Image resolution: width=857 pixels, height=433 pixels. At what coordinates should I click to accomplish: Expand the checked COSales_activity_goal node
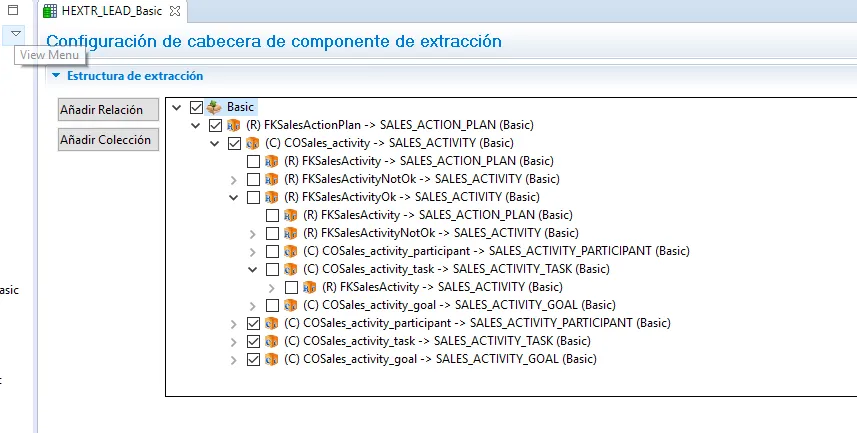(x=233, y=360)
